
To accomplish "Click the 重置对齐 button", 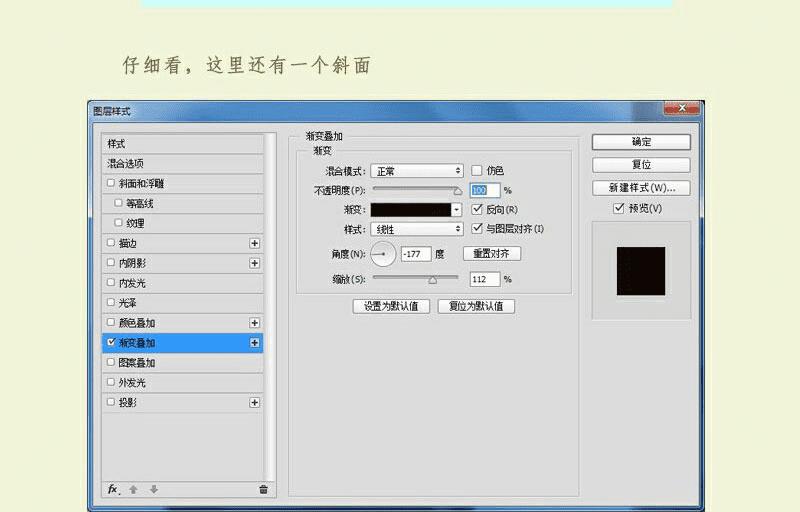I will (492, 253).
